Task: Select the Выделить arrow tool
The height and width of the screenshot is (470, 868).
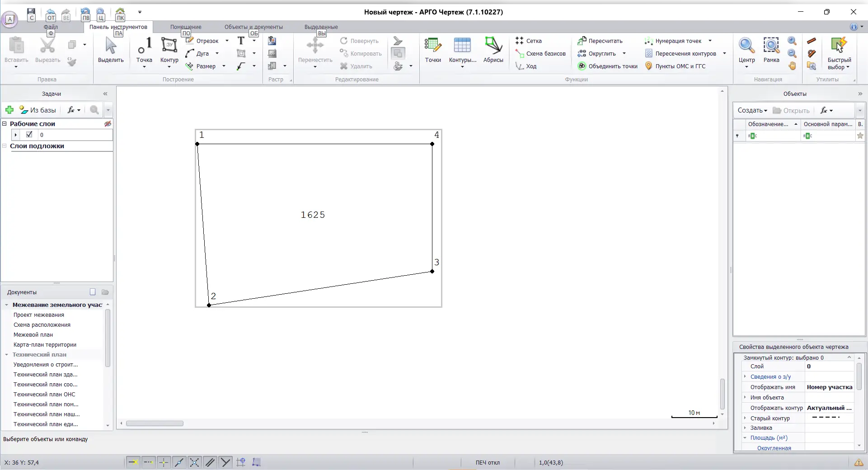Action: [111, 50]
